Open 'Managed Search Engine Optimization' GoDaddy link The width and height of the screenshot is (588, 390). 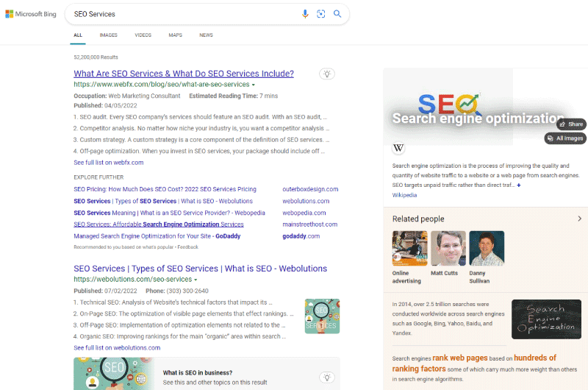click(x=157, y=236)
